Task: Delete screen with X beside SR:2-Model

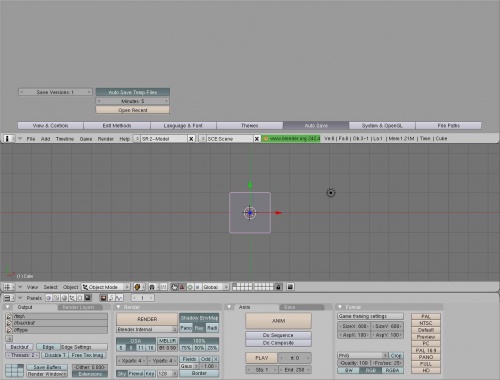Action: pyautogui.click(x=191, y=139)
